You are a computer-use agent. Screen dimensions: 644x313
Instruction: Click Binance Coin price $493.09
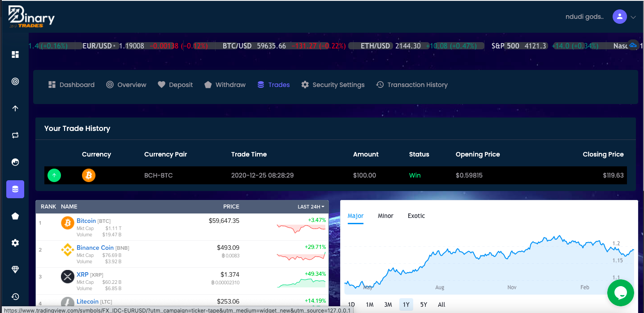pos(228,248)
